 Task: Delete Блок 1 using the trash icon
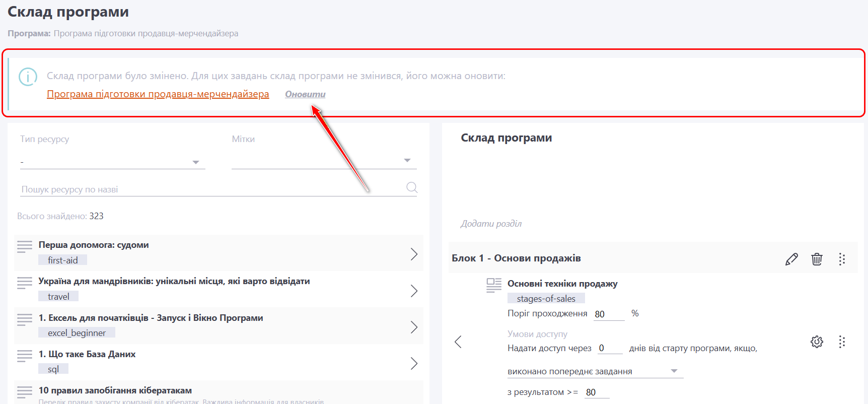point(817,259)
